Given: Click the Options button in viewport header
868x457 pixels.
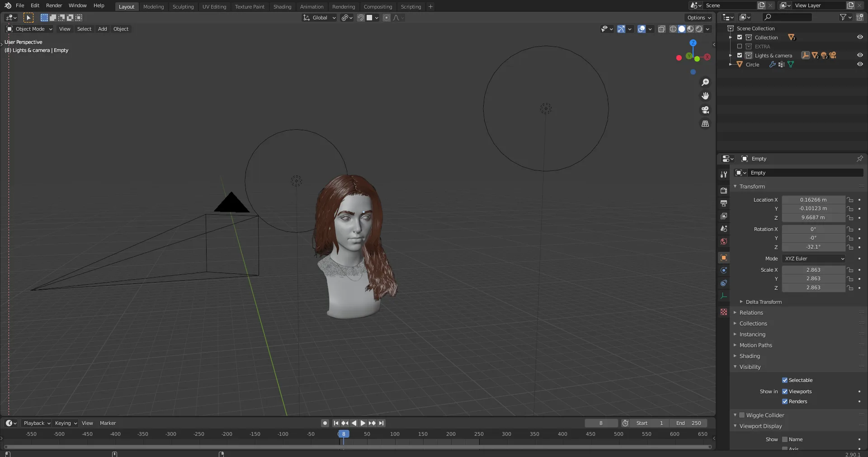Looking at the screenshot, I should pos(699,18).
